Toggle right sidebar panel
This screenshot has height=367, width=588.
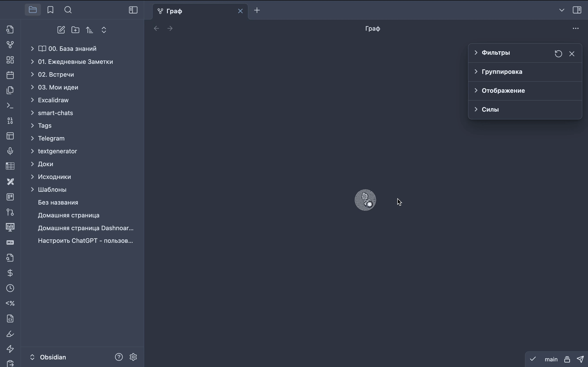[x=577, y=10]
